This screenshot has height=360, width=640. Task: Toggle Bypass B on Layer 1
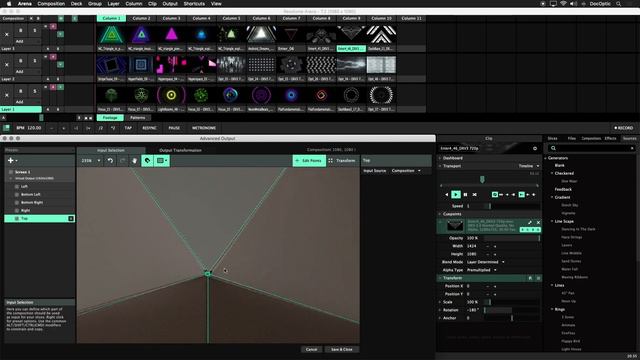coord(20,91)
